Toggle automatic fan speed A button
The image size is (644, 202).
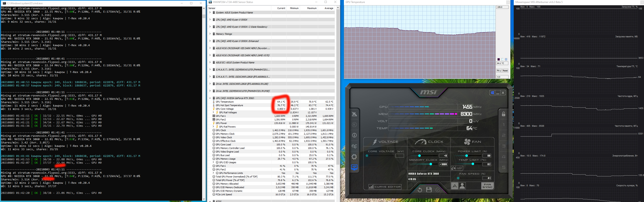pos(454,186)
